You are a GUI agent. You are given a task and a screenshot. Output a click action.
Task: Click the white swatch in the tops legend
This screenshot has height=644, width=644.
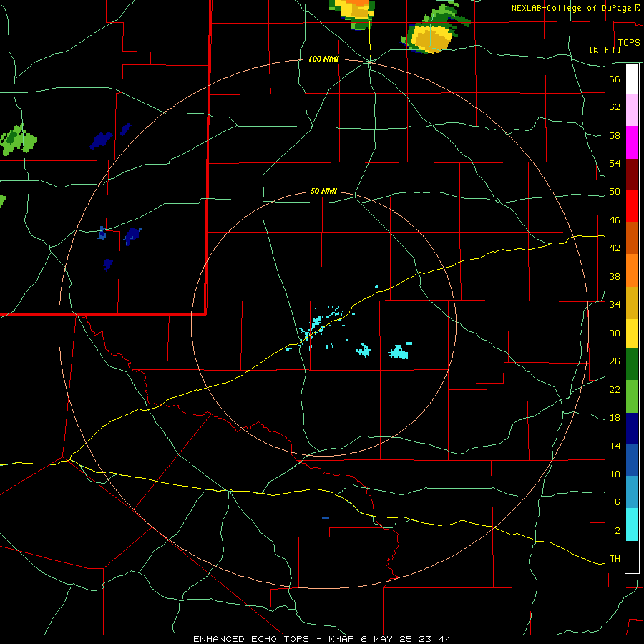632,79
